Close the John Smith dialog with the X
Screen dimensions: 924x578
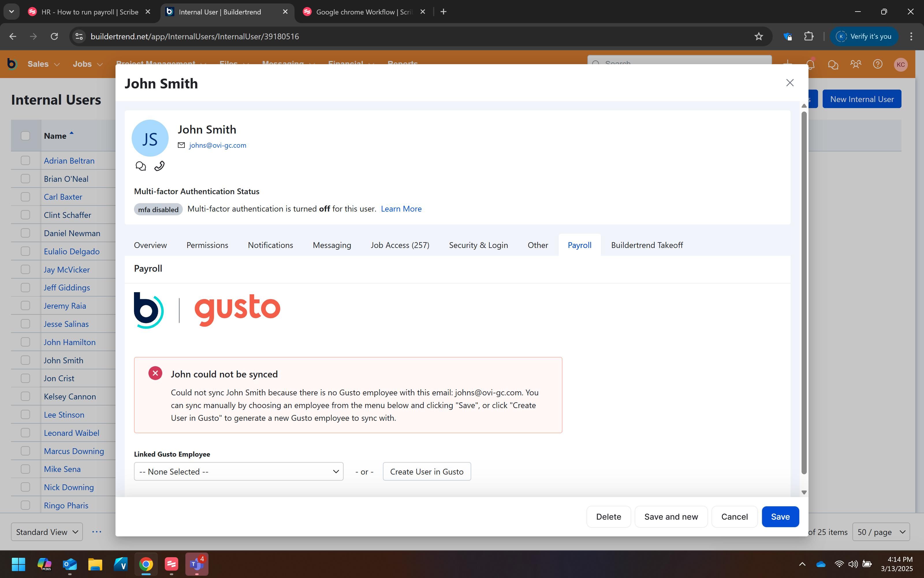click(x=790, y=83)
